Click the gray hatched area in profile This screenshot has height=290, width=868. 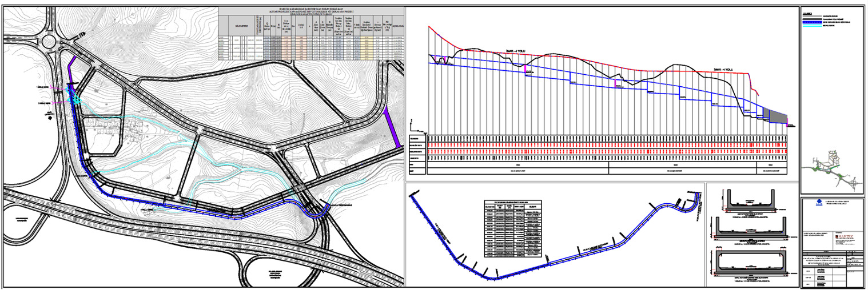[x=777, y=116]
